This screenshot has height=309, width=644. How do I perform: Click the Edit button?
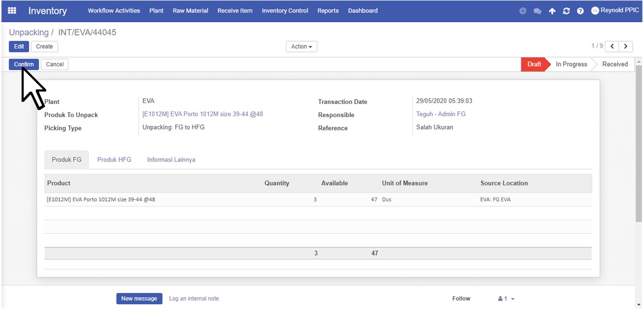[19, 46]
